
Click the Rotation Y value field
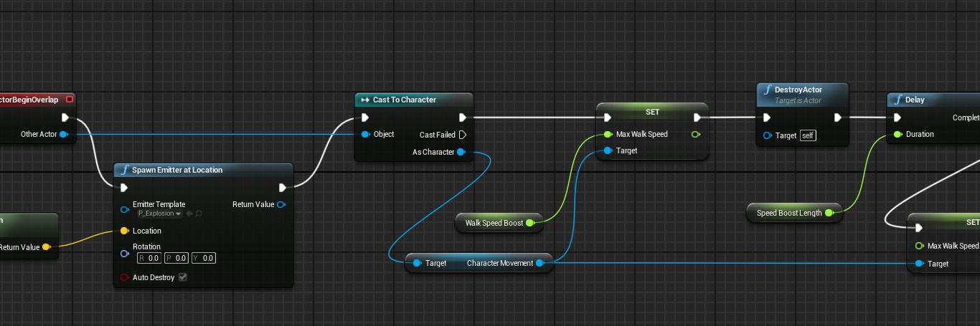204,258
